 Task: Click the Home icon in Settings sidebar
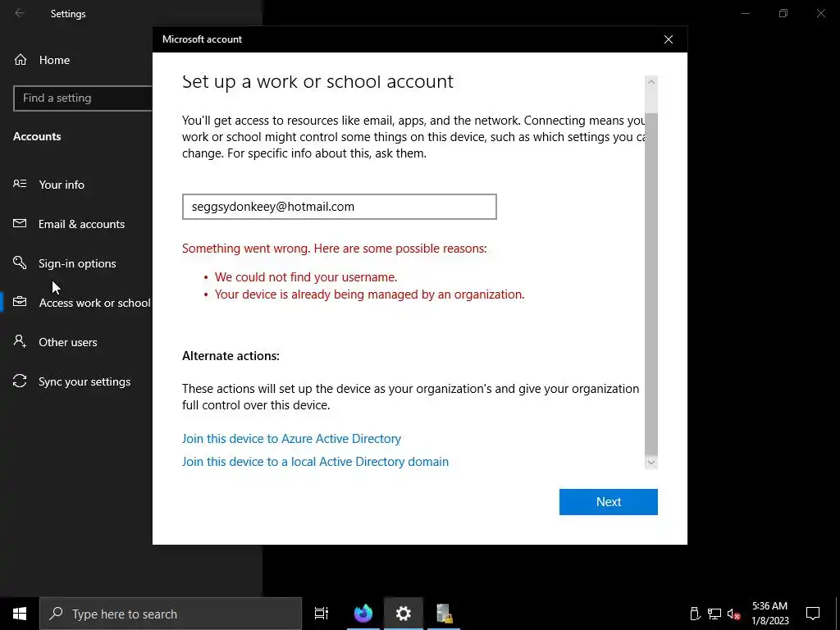[x=21, y=59]
